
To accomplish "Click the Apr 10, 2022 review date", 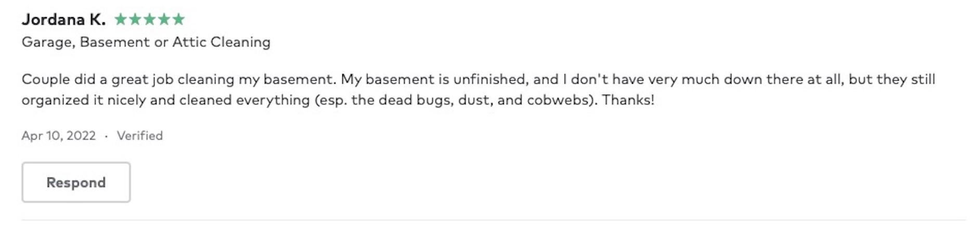I will point(58,136).
